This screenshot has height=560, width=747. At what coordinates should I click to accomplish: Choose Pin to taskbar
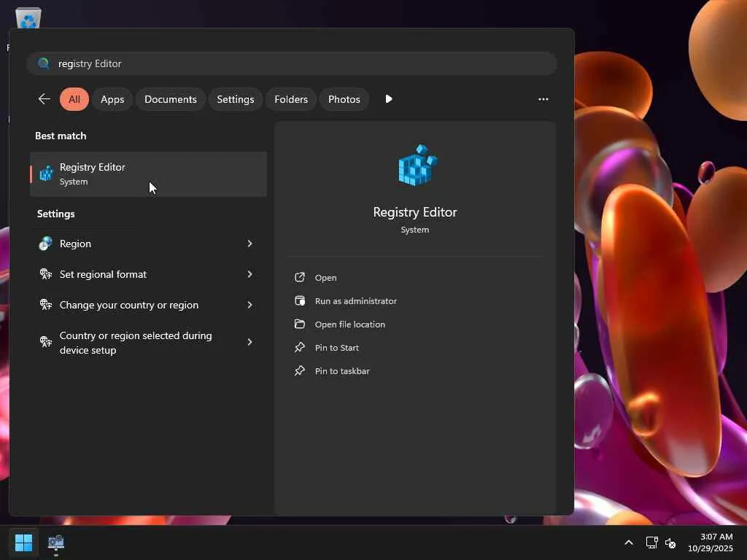pyautogui.click(x=342, y=371)
